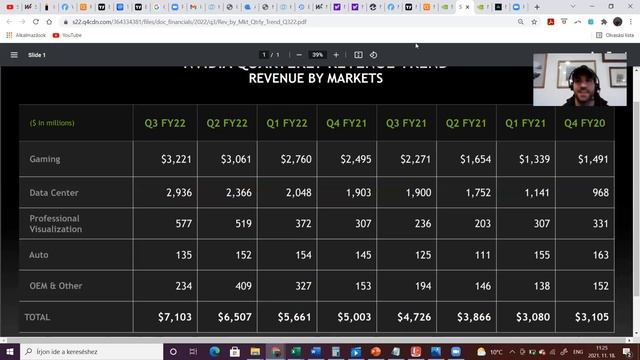
Task: Select the Auto row label
Action: point(39,255)
